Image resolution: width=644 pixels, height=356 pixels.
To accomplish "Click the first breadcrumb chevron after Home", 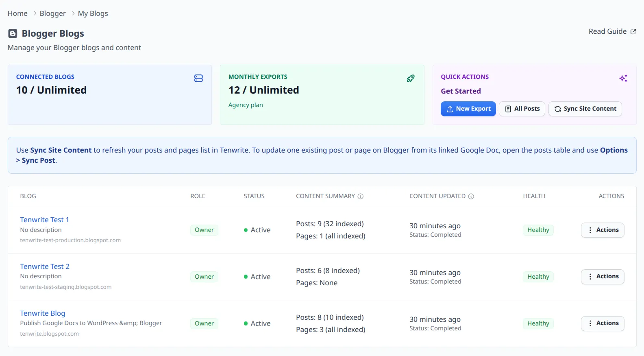I will point(35,13).
